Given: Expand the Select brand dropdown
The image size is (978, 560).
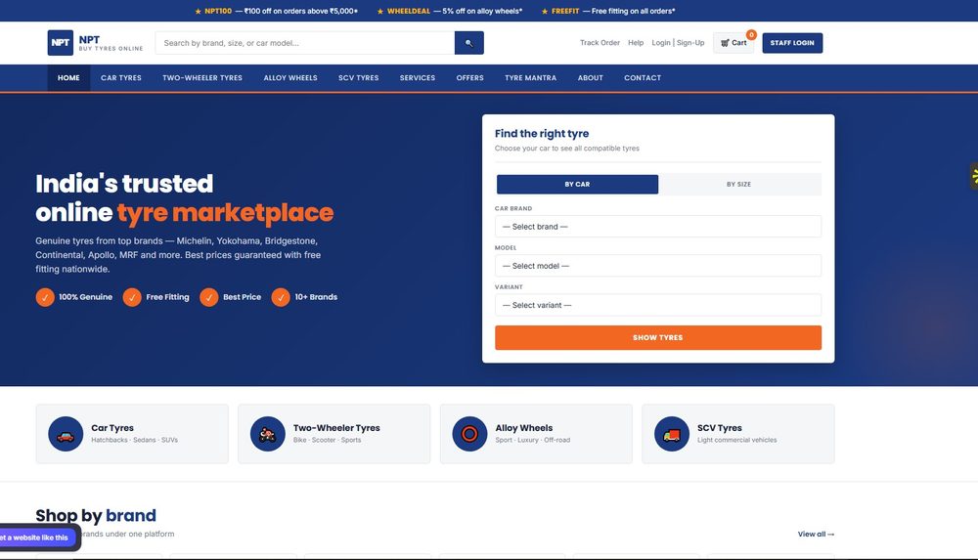Looking at the screenshot, I should [x=658, y=227].
